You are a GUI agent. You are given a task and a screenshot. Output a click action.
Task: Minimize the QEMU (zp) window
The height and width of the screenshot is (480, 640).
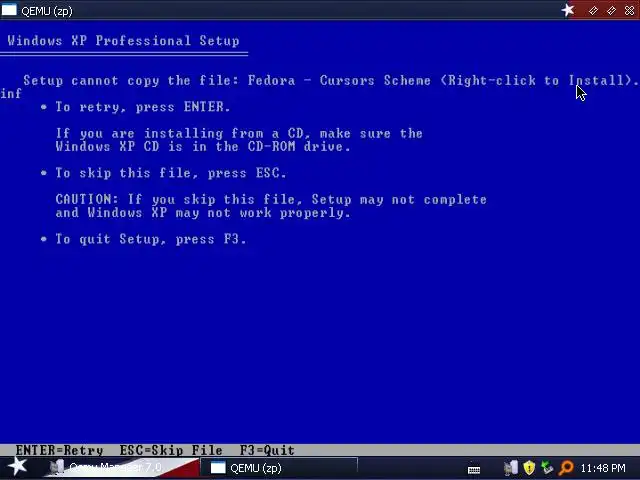pyautogui.click(x=593, y=11)
